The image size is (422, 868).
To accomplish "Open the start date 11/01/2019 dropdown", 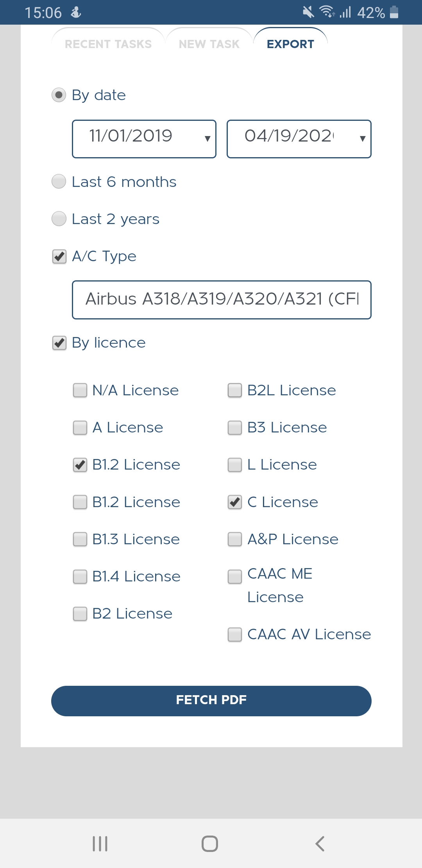I will pyautogui.click(x=144, y=139).
